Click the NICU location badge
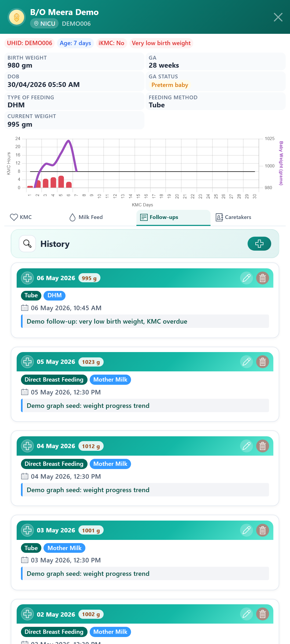Screen dimensions: 290x644 (x=44, y=24)
